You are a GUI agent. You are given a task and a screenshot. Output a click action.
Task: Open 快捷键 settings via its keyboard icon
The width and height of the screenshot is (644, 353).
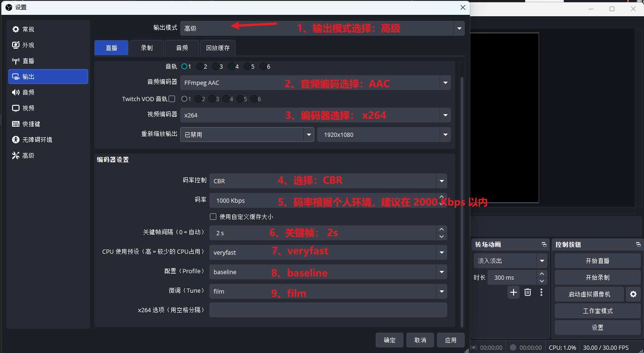(x=16, y=124)
